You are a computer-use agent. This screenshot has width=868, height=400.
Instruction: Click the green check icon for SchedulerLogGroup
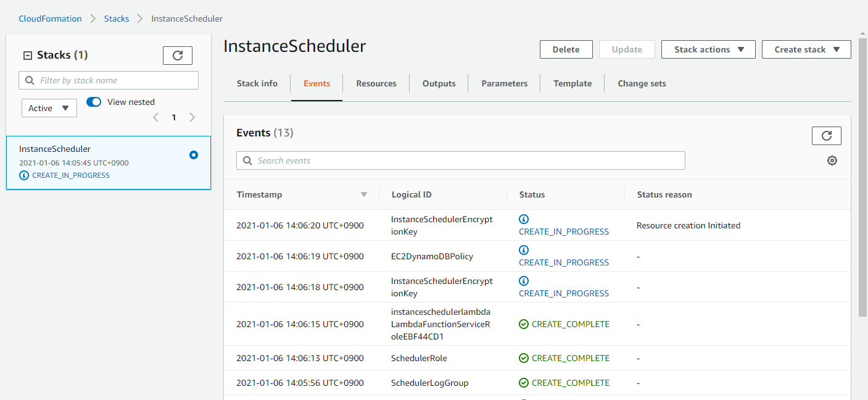[524, 383]
